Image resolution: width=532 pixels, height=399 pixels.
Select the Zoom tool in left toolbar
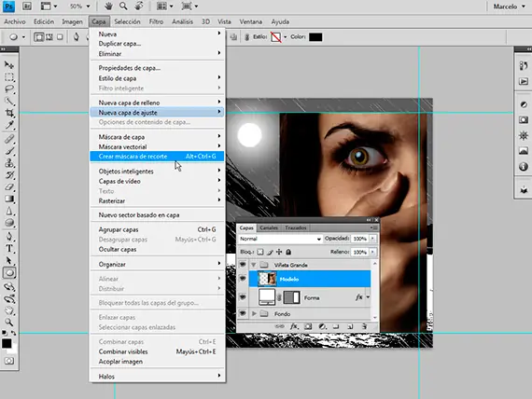pos(9,322)
